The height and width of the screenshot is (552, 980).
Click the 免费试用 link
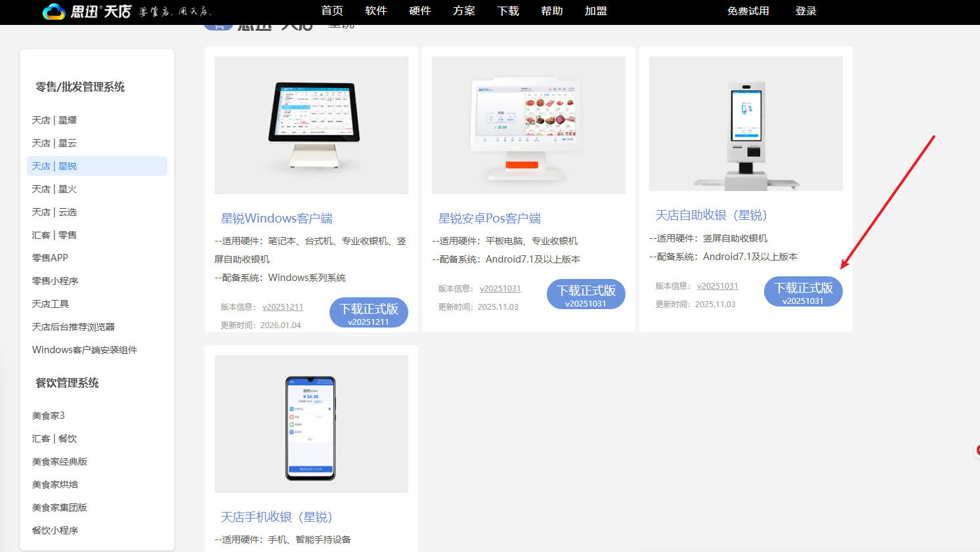click(x=748, y=11)
